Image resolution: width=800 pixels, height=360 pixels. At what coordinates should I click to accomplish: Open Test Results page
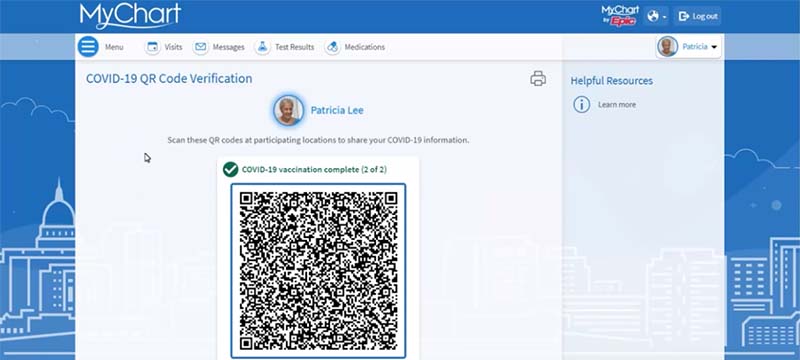coord(294,47)
